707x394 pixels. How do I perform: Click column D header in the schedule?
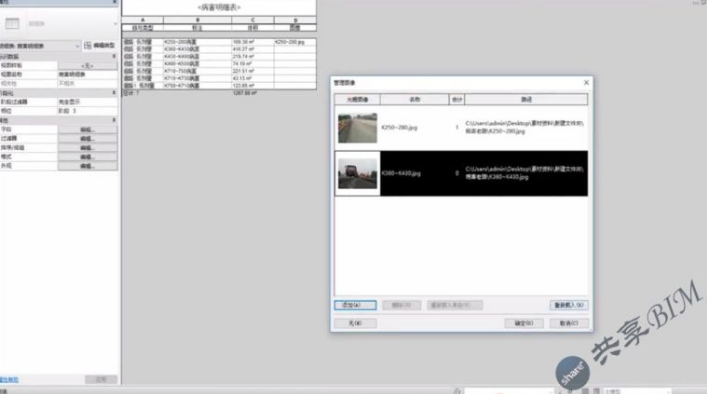pos(295,20)
